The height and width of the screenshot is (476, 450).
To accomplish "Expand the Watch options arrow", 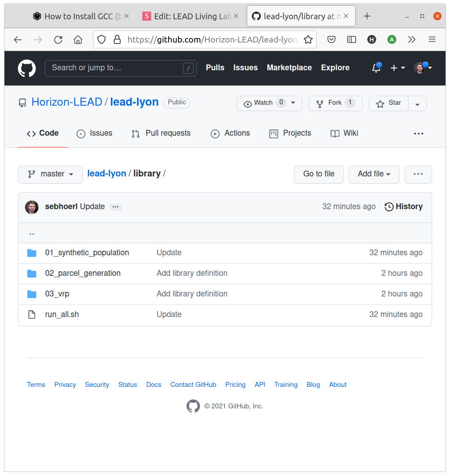I will click(x=293, y=103).
